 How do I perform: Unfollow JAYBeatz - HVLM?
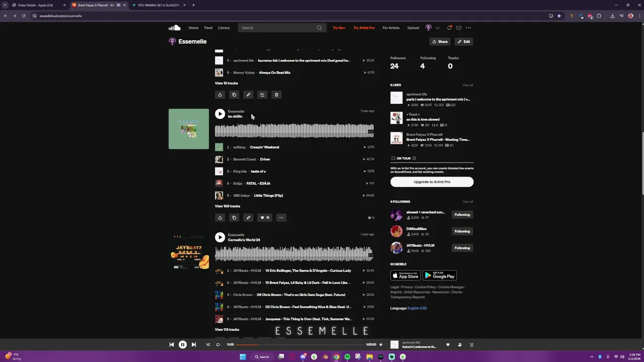click(x=462, y=248)
